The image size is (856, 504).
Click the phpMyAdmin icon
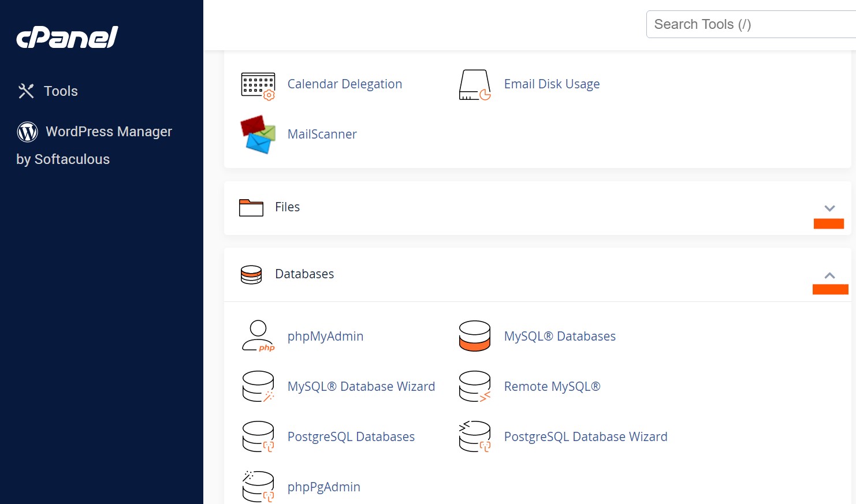(x=258, y=336)
